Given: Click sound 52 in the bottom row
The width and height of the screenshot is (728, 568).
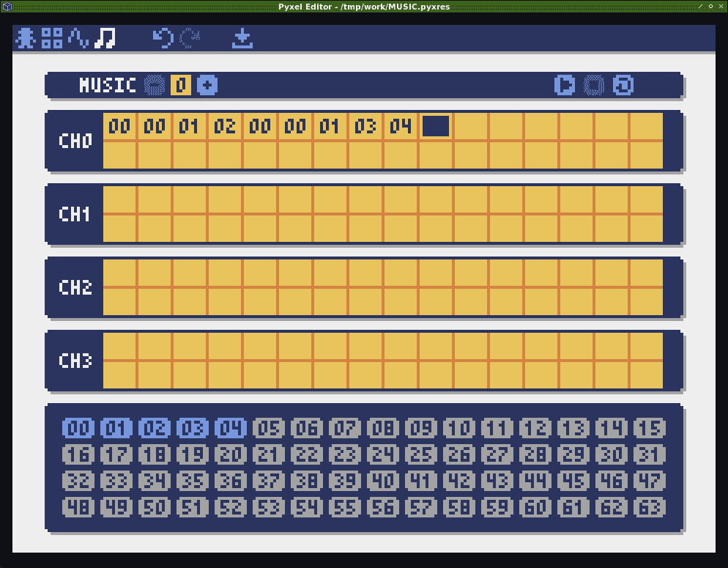Looking at the screenshot, I should click(x=231, y=507).
